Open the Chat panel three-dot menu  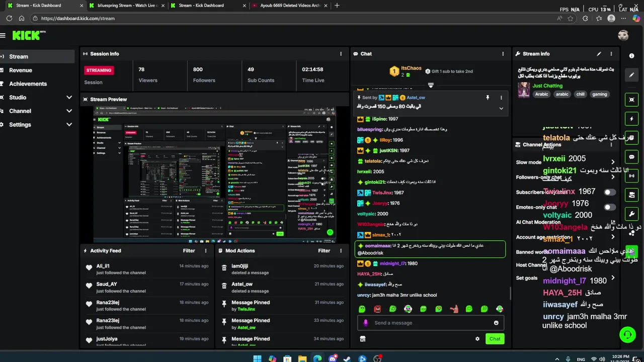click(x=503, y=54)
